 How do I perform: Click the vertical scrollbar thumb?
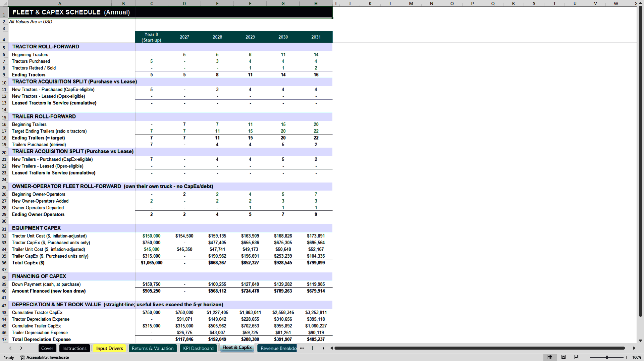coord(640,161)
